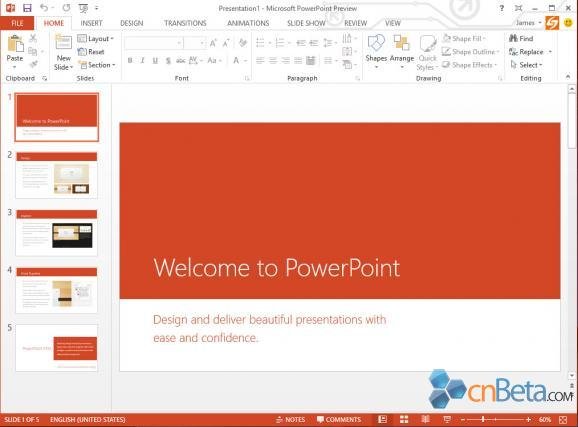This screenshot has height=427, width=578.
Task: Toggle Strikethrough formatting
Action: click(x=180, y=60)
